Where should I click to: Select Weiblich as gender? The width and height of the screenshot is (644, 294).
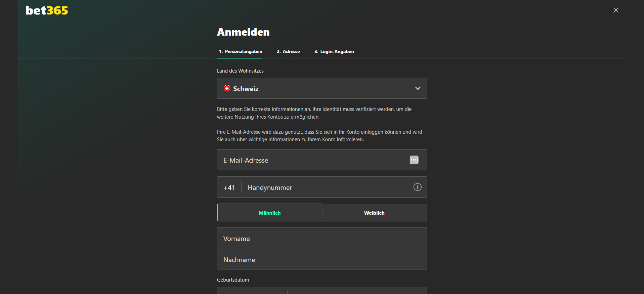click(x=374, y=213)
